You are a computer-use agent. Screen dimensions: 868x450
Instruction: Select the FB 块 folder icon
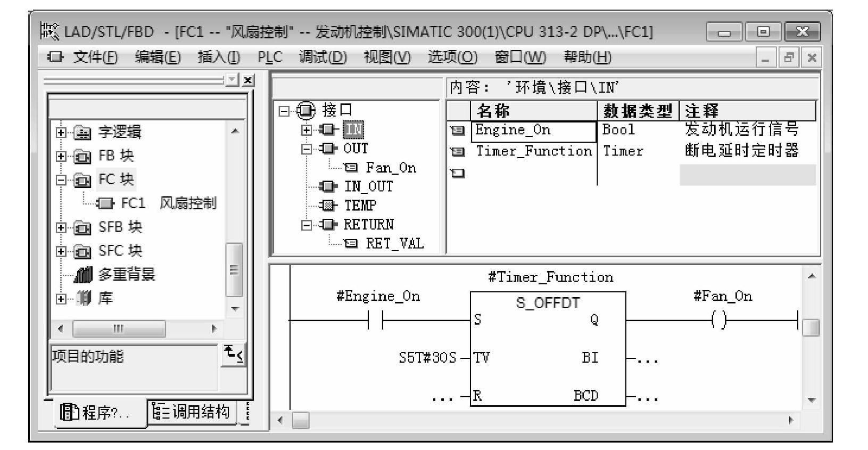[82, 156]
